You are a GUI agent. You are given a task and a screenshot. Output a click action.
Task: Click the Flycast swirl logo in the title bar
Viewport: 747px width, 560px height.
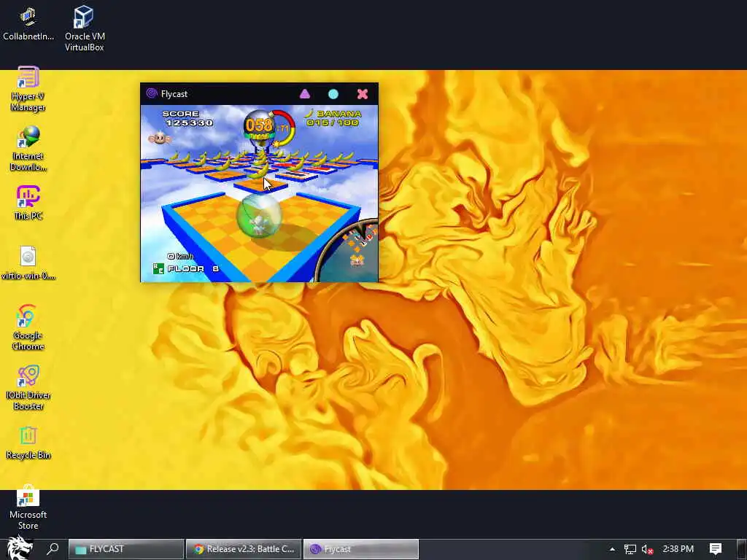[x=152, y=93]
